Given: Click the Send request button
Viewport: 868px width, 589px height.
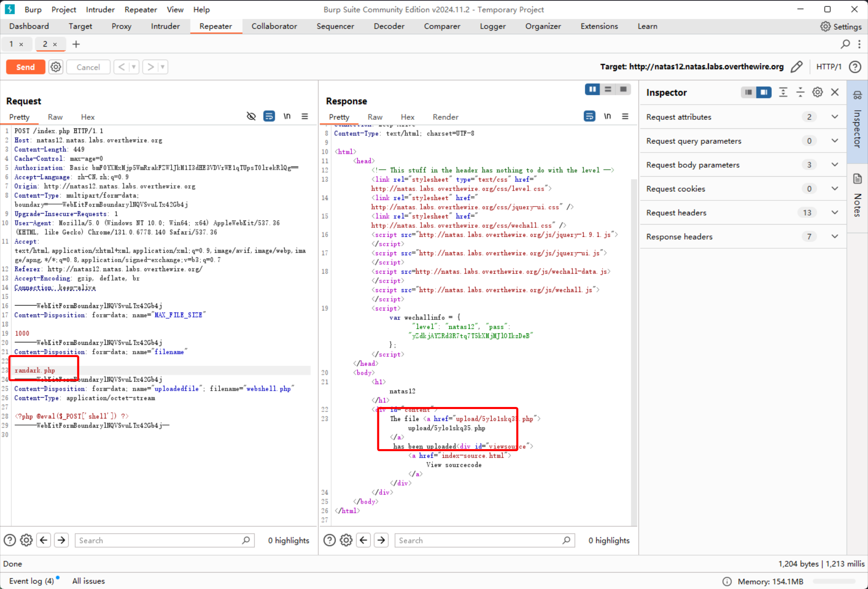Looking at the screenshot, I should coord(25,67).
